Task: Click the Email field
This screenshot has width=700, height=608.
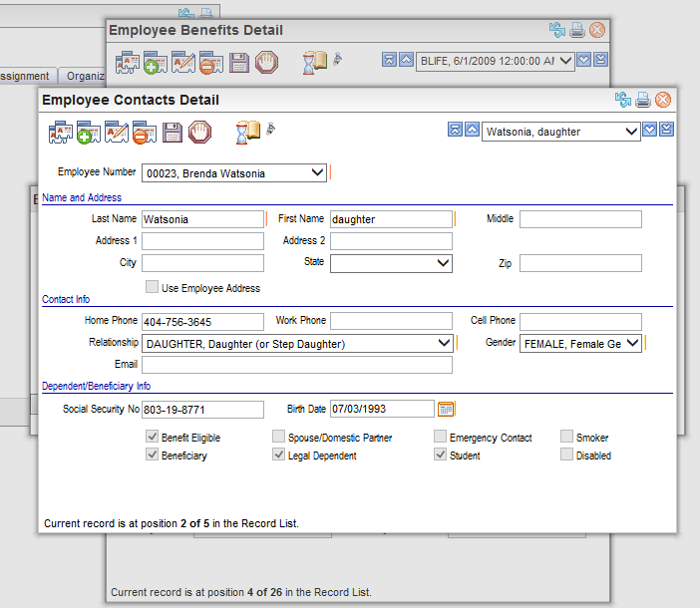Action: pyautogui.click(x=297, y=365)
